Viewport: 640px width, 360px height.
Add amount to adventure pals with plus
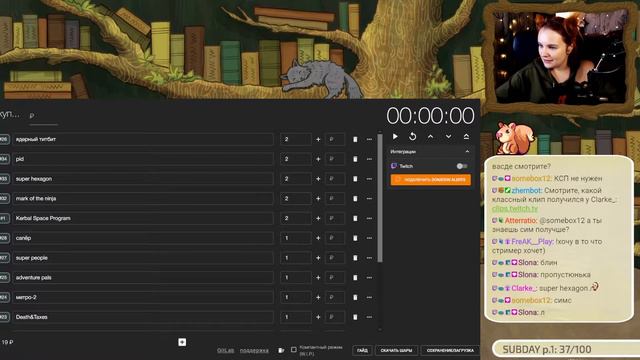[x=318, y=278]
